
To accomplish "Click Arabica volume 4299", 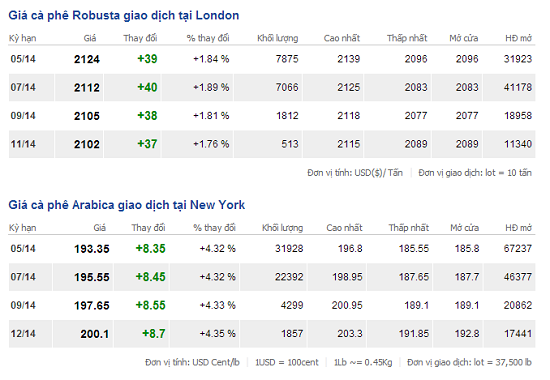I will tap(292, 306).
